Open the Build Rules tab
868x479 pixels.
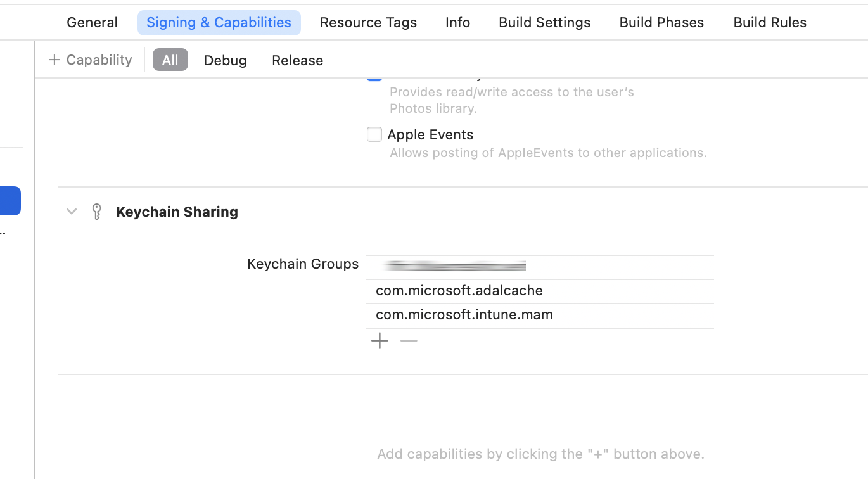(x=770, y=22)
